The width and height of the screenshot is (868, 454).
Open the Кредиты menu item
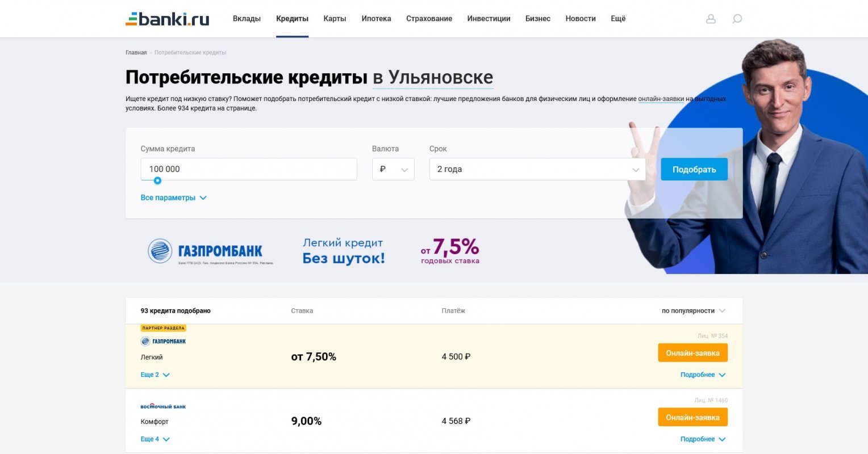(x=292, y=19)
